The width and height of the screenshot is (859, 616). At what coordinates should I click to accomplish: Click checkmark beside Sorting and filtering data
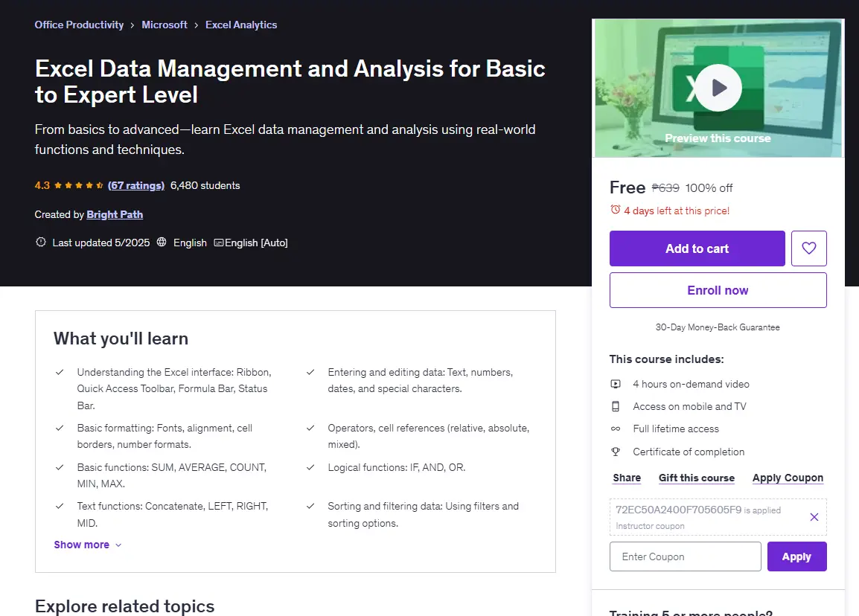click(x=310, y=507)
